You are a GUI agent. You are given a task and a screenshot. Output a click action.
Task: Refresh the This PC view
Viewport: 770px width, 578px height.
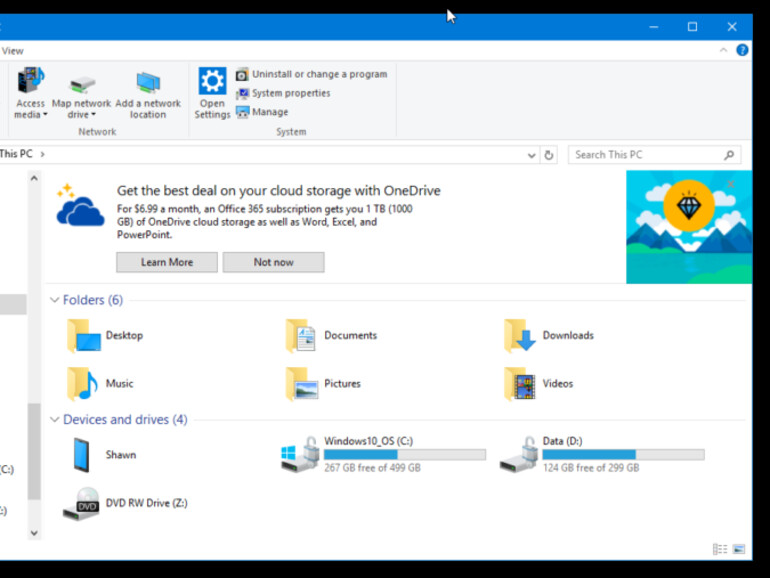coord(549,155)
